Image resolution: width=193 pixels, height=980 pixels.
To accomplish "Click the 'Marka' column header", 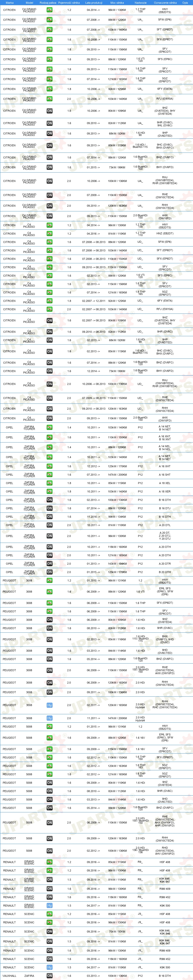I will pos(9,3).
